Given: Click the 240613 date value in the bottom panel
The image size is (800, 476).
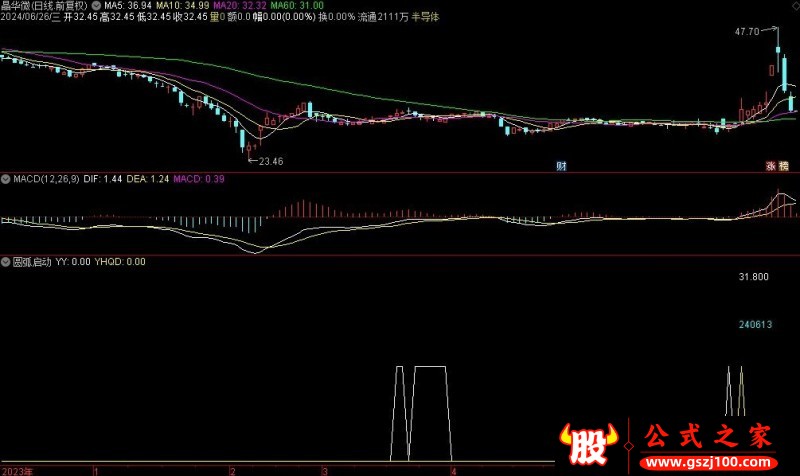Looking at the screenshot, I should (755, 324).
